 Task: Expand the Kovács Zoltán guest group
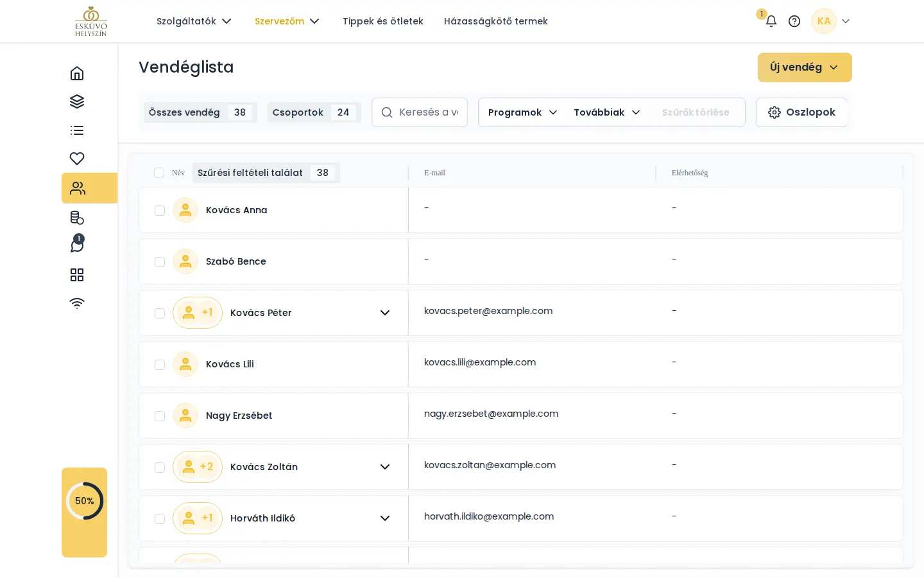coord(385,467)
